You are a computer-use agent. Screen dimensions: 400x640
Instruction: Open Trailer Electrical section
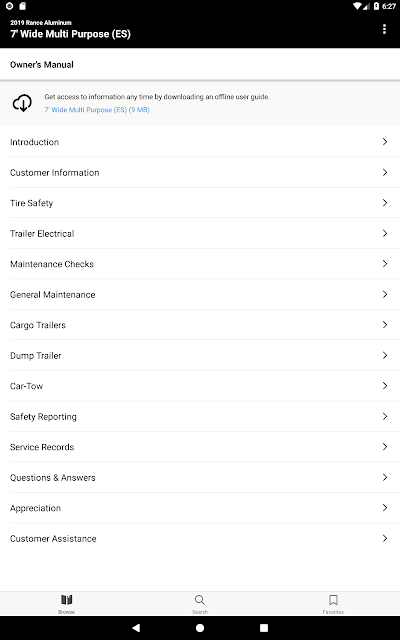pyautogui.click(x=200, y=233)
